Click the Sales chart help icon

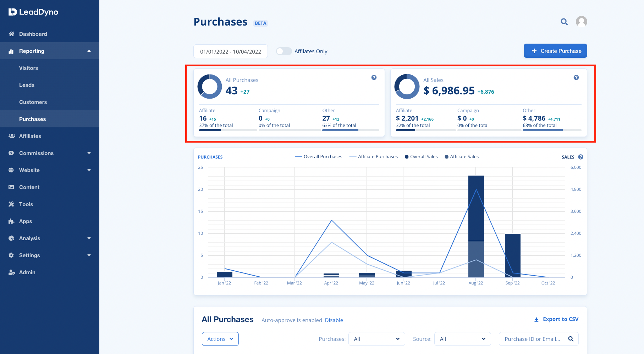(x=580, y=157)
